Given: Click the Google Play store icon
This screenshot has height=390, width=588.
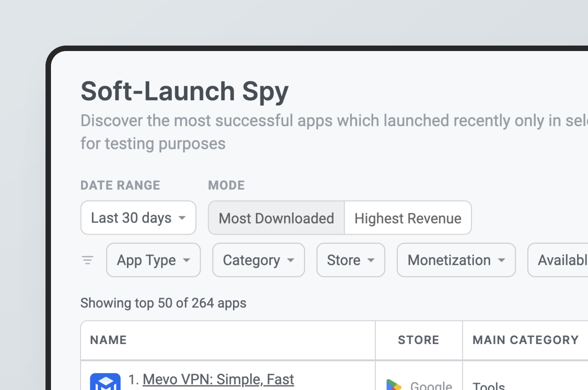Looking at the screenshot, I should (394, 385).
